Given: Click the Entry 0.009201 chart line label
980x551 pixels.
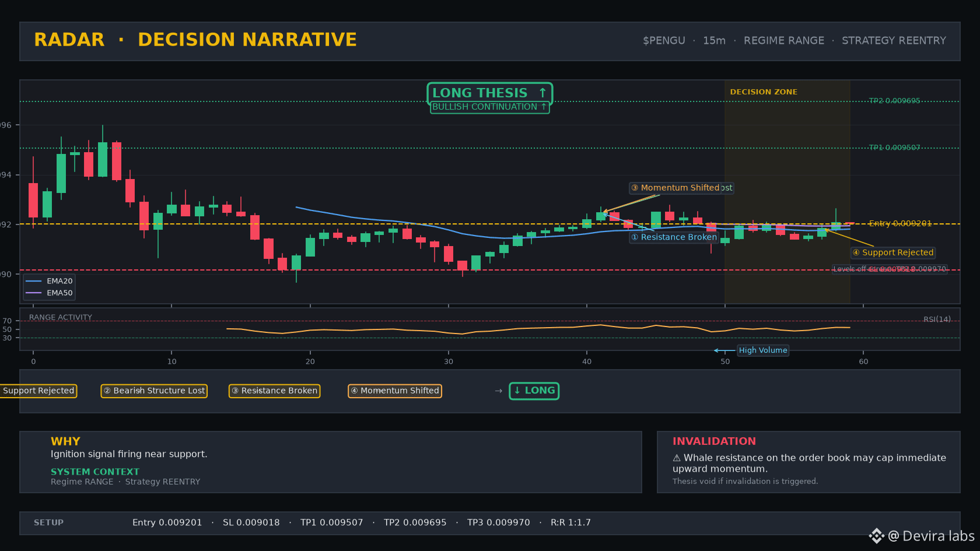Looking at the screenshot, I should coord(900,223).
